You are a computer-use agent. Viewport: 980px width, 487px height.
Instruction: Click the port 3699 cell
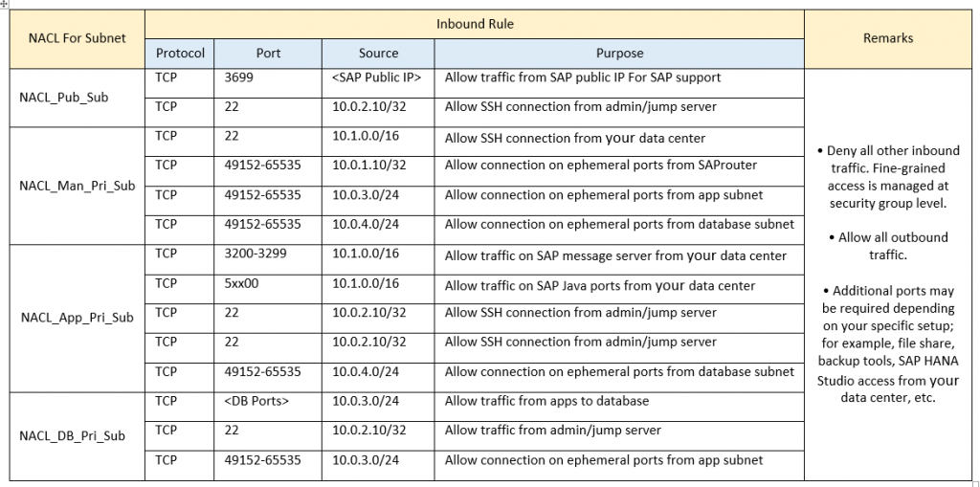pyautogui.click(x=268, y=83)
